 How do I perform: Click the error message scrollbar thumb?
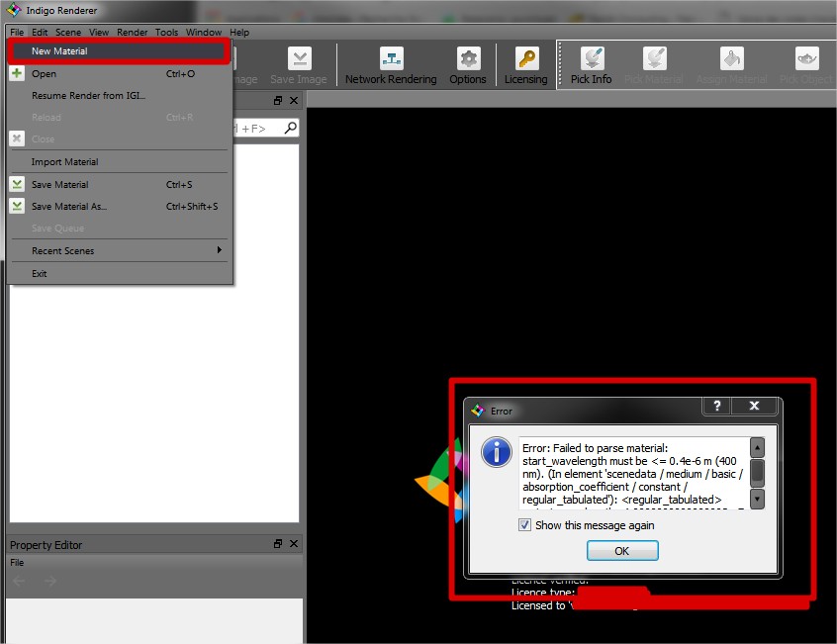pyautogui.click(x=757, y=473)
